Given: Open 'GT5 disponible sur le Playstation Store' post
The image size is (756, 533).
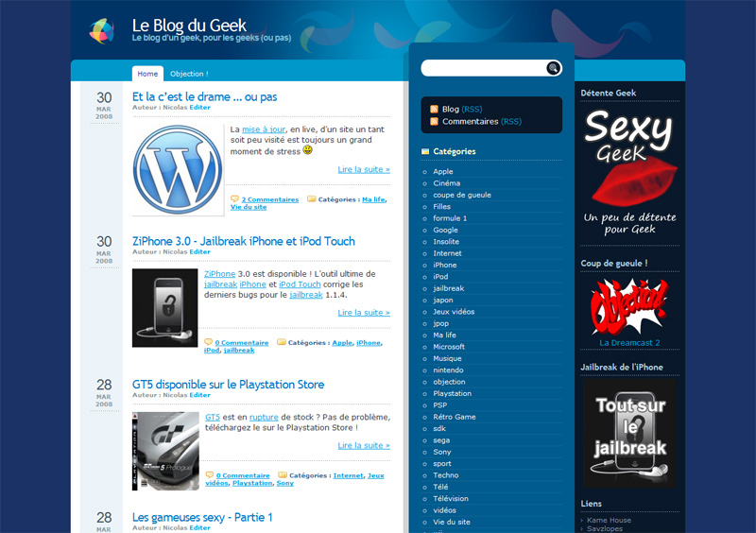Looking at the screenshot, I should click(228, 385).
